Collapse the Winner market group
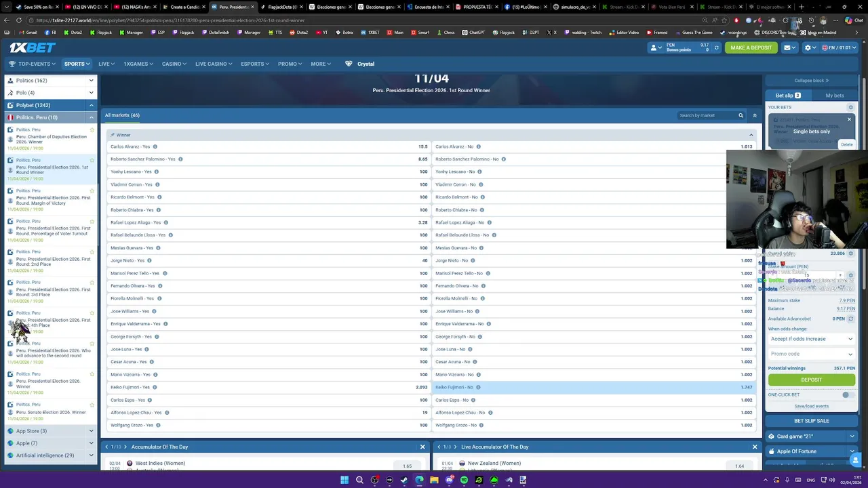 coord(751,135)
